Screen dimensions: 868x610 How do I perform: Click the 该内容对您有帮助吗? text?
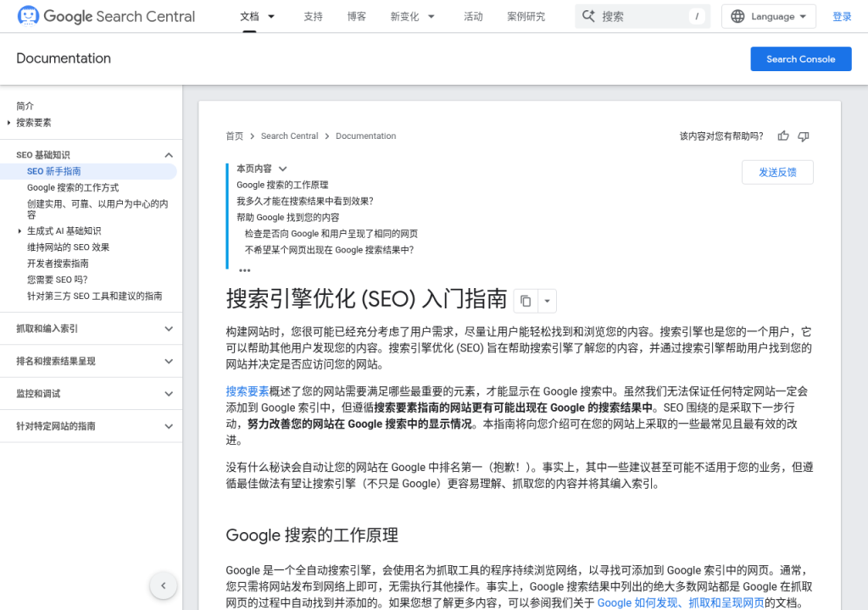click(721, 136)
